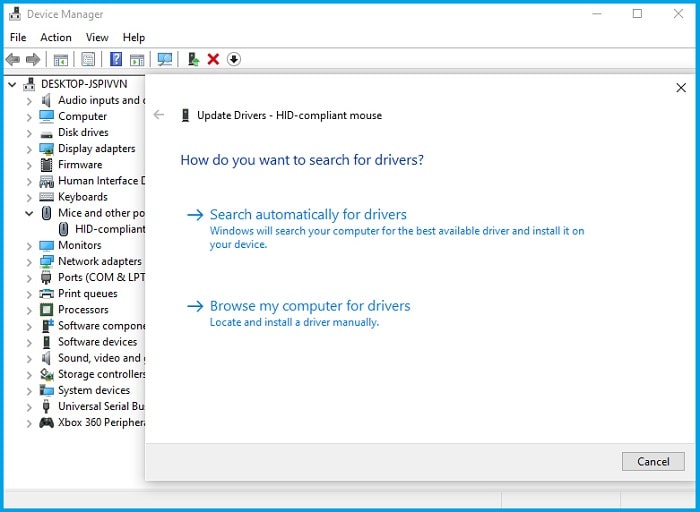Collapse the Mice and other pointing devices category

[x=29, y=213]
